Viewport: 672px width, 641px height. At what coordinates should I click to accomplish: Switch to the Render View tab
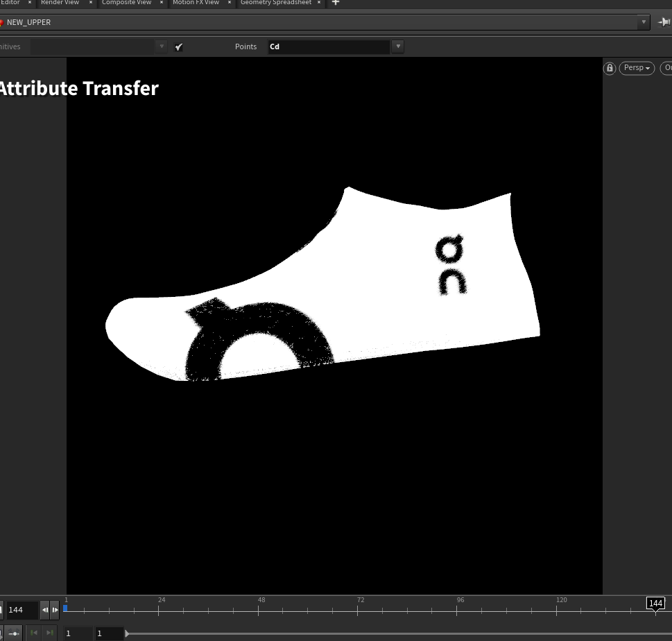tap(60, 3)
